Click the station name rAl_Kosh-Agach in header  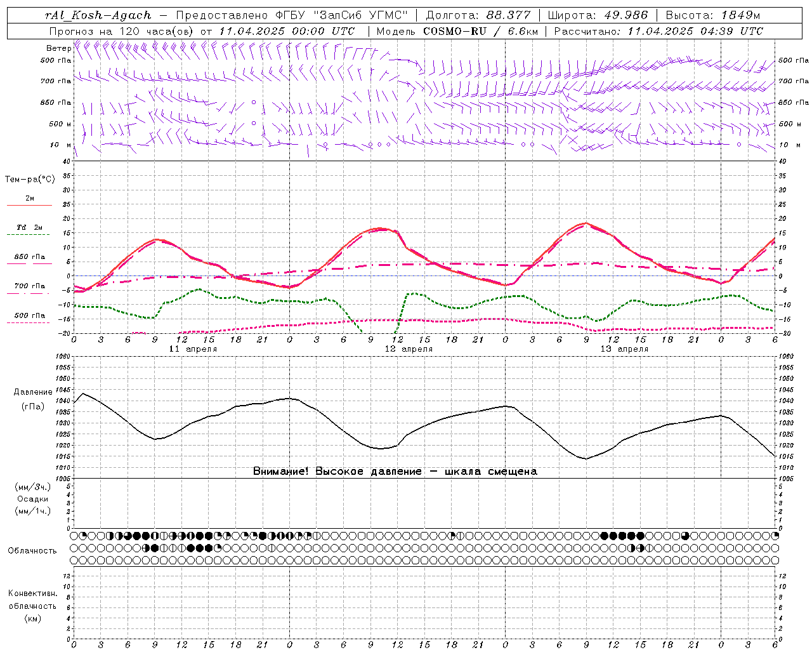click(x=99, y=15)
